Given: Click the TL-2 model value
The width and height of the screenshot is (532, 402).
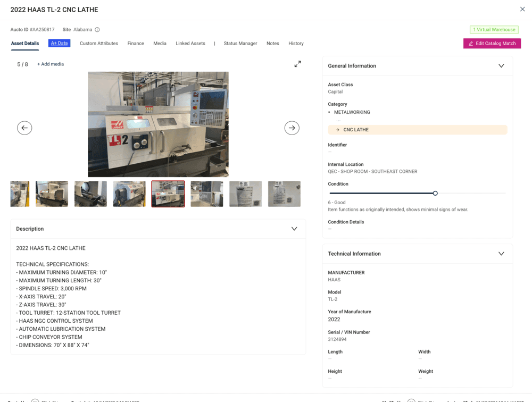Looking at the screenshot, I should (332, 299).
